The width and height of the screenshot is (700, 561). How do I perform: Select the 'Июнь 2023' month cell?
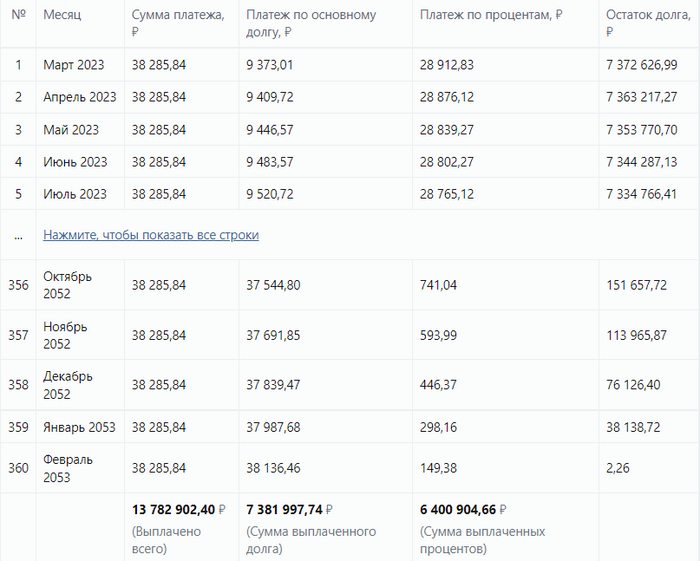75,162
